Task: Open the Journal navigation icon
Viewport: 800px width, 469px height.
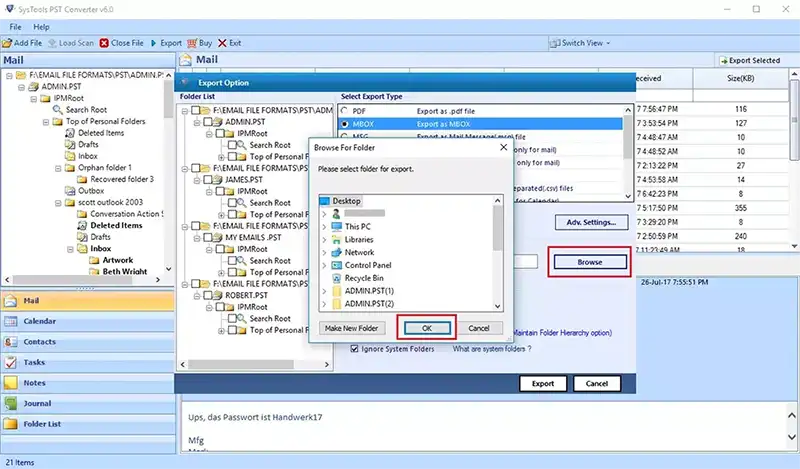Action: coord(10,403)
